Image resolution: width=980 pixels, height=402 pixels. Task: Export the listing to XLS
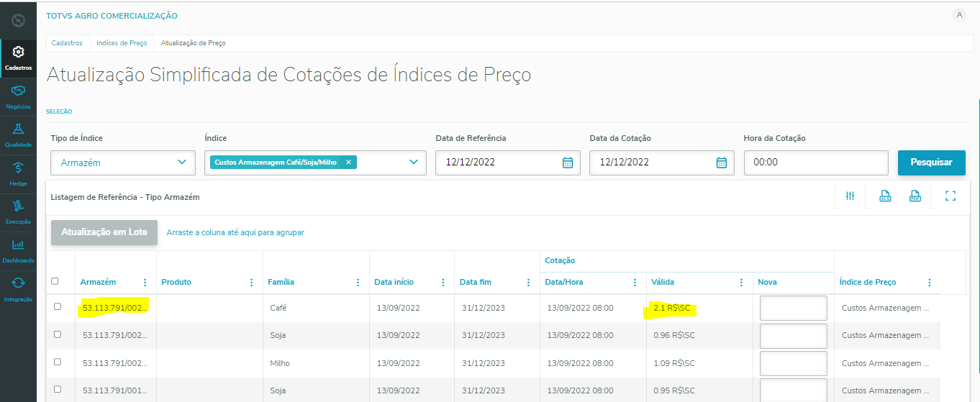(x=886, y=196)
